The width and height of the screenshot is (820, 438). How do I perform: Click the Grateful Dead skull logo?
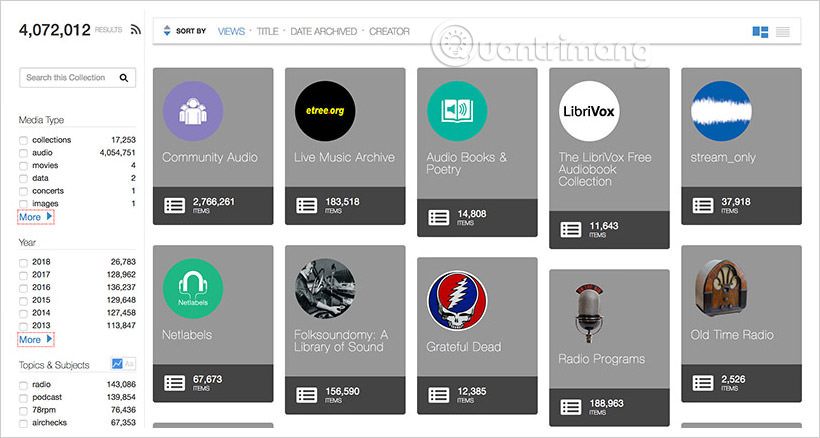[457, 301]
